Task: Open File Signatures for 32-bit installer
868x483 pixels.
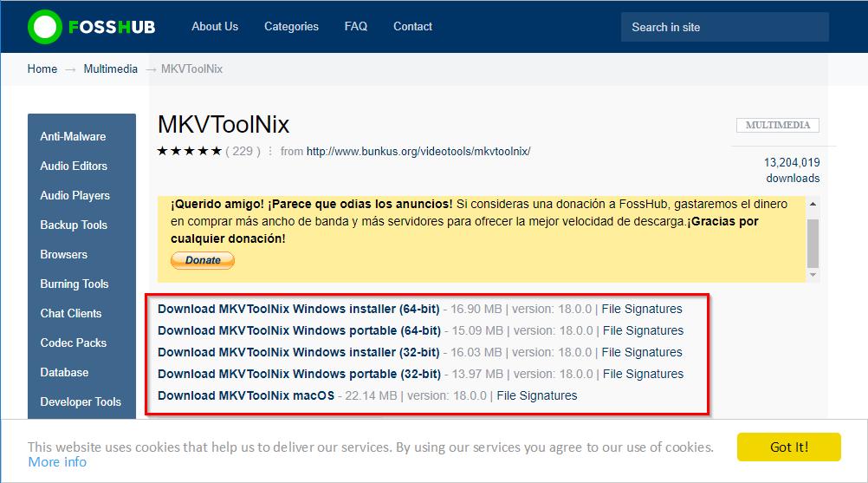Action: coord(642,352)
